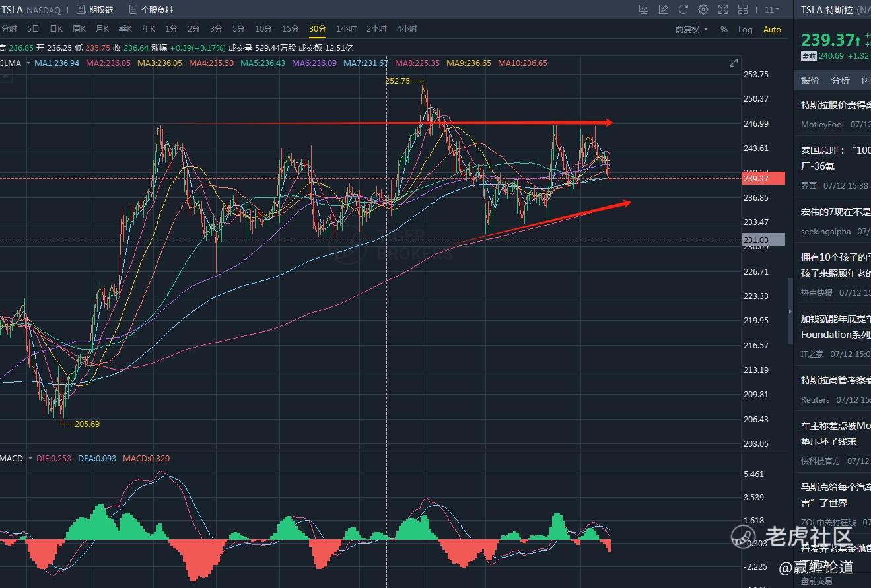Switch chart to 2小时 interval
Image resolution: width=871 pixels, height=588 pixels.
pos(376,29)
